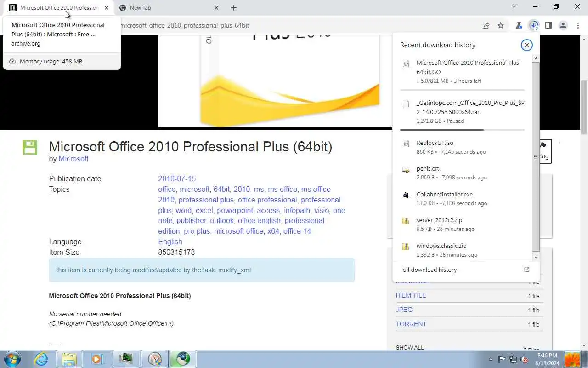
Task: Open the Chrome three-dot menu
Action: [x=578, y=25]
